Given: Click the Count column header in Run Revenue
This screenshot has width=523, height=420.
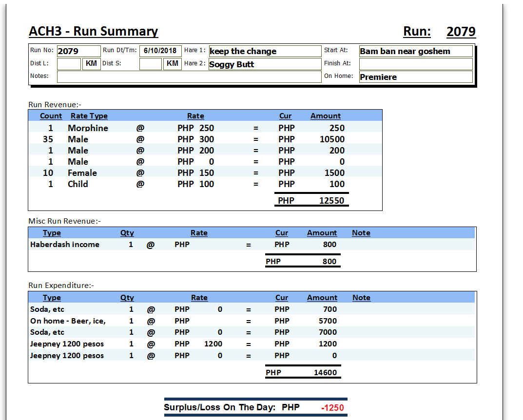Looking at the screenshot, I should pos(51,116).
